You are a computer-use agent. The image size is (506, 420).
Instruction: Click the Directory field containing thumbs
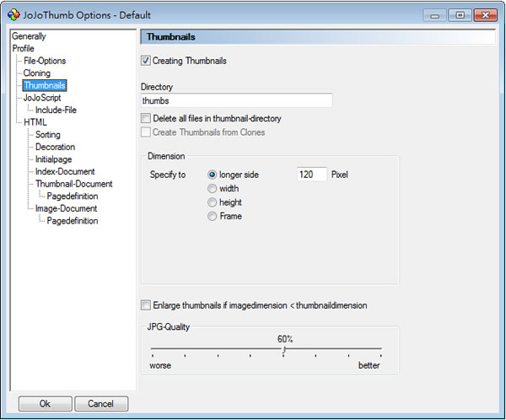pyautogui.click(x=236, y=100)
